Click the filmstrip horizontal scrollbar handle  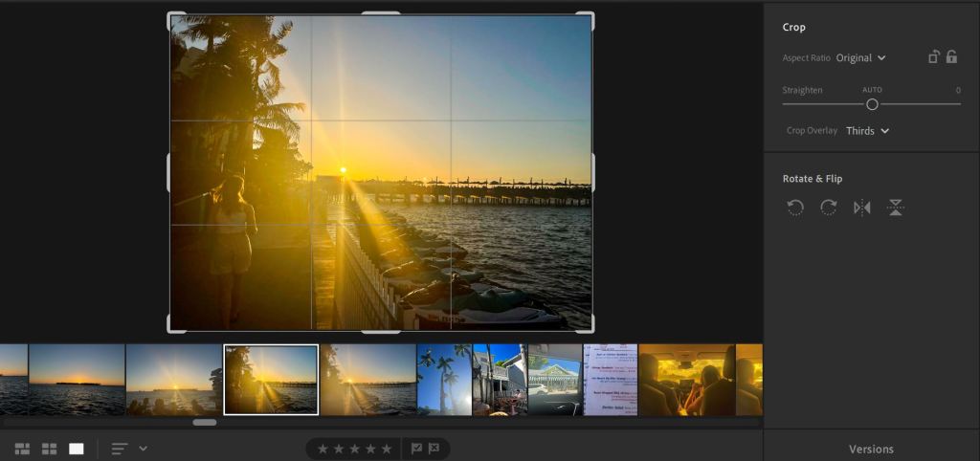[205, 422]
